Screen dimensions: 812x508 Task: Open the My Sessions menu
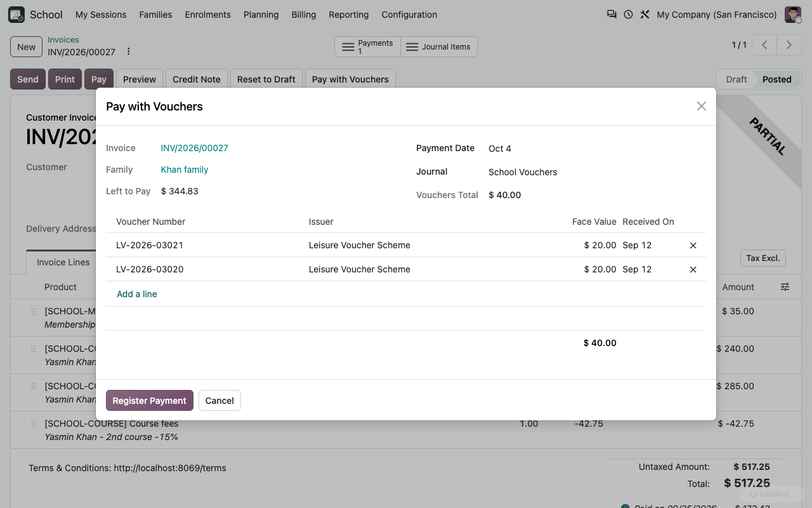(x=101, y=15)
